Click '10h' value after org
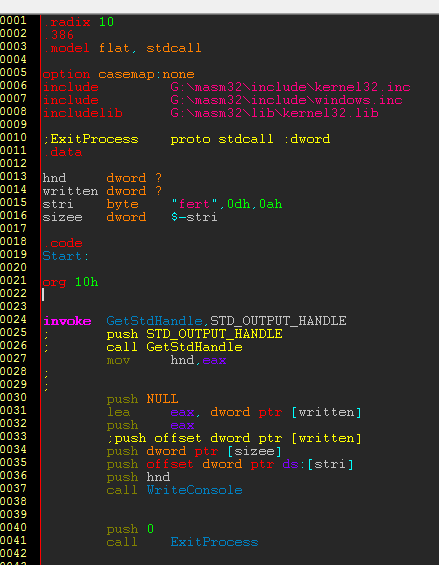Viewport: 439px width, 565px height. [87, 282]
